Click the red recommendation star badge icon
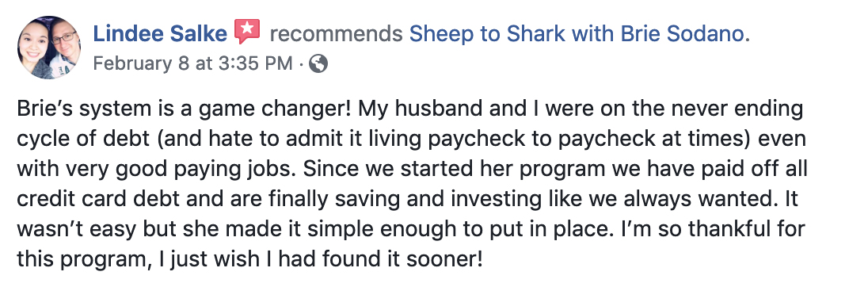The image size is (868, 287). pyautogui.click(x=247, y=32)
